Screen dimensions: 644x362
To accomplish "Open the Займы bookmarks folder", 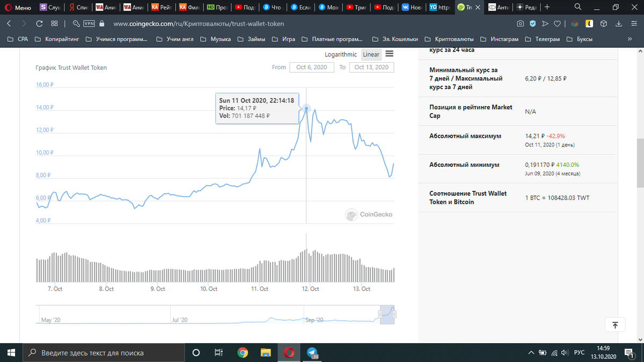I will 251,39.
